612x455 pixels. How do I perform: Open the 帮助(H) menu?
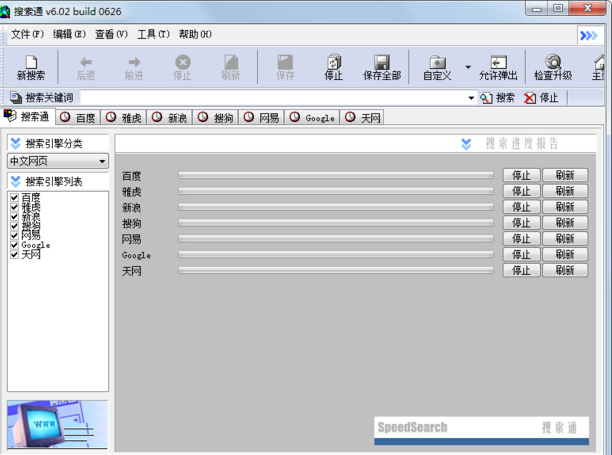(195, 34)
